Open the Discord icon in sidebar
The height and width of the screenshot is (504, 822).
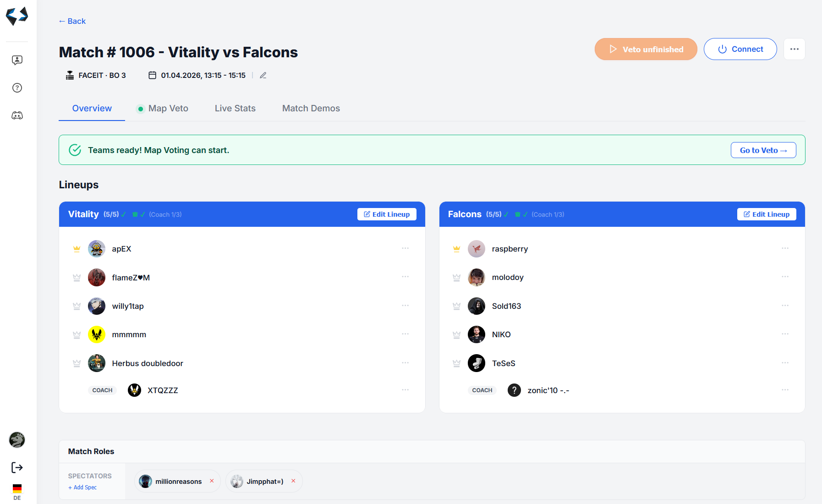pos(17,115)
